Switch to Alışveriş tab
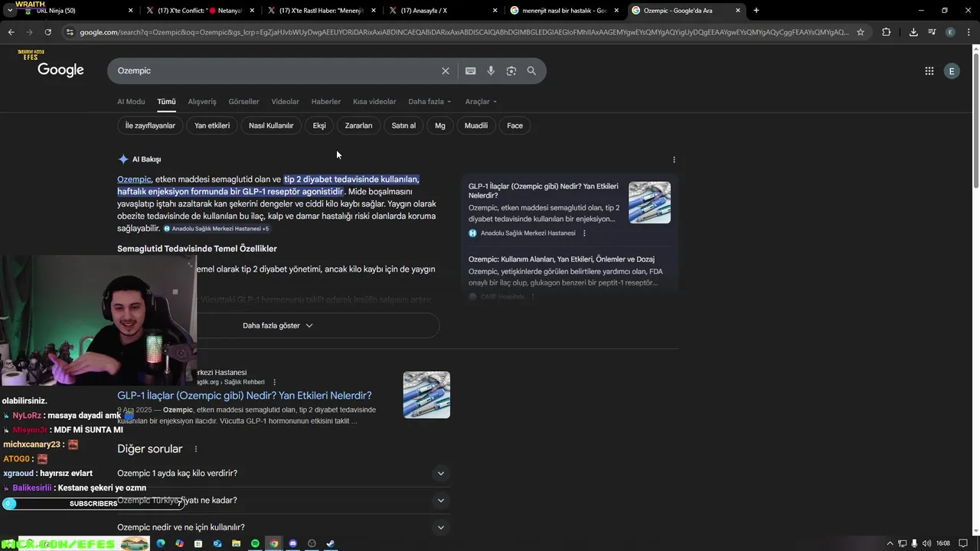The width and height of the screenshot is (980, 551). point(202,102)
